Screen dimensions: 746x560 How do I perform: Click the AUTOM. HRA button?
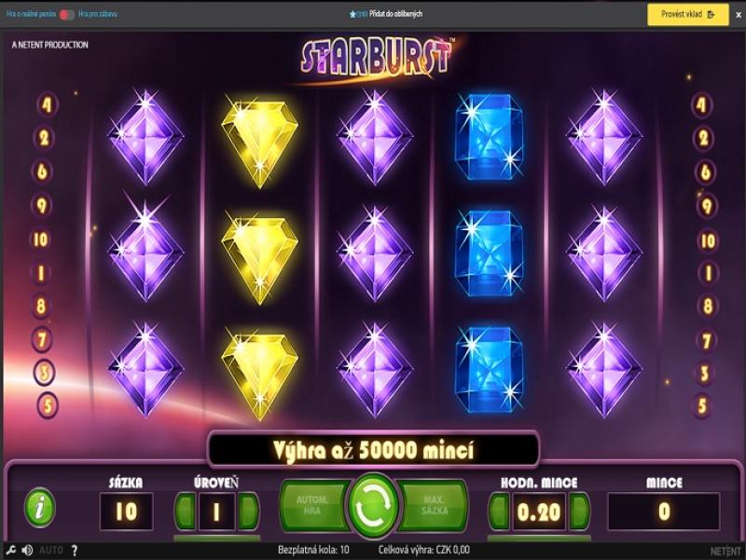click(314, 505)
